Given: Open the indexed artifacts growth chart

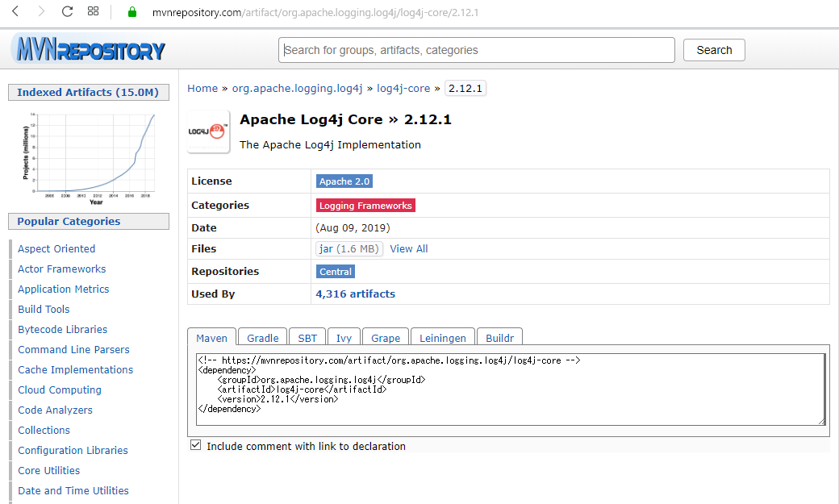Looking at the screenshot, I should pos(89,160).
